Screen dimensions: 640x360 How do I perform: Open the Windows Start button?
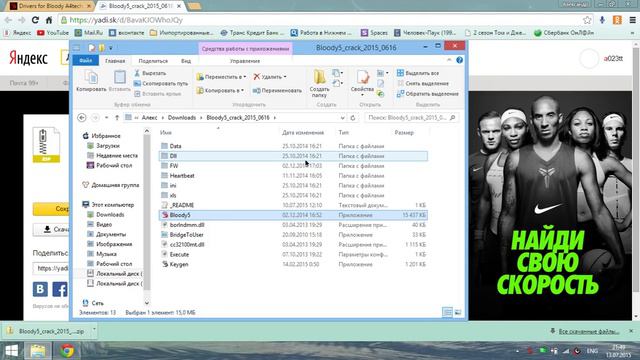[11, 351]
